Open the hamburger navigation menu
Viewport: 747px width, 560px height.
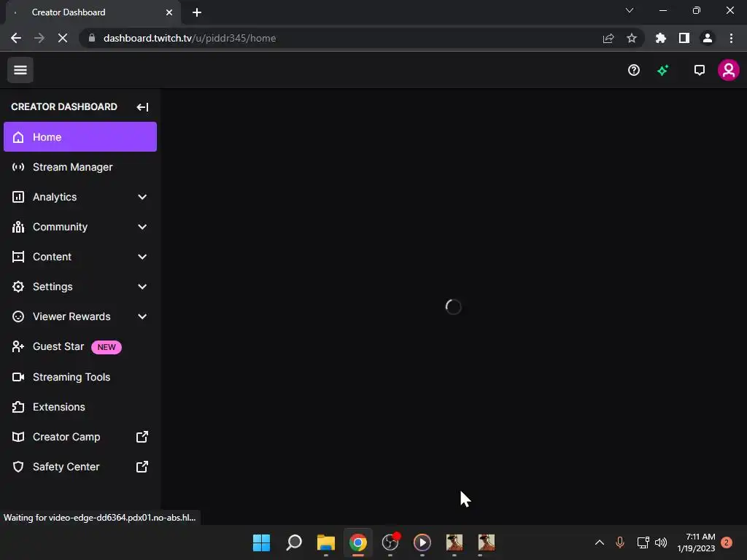click(x=20, y=70)
